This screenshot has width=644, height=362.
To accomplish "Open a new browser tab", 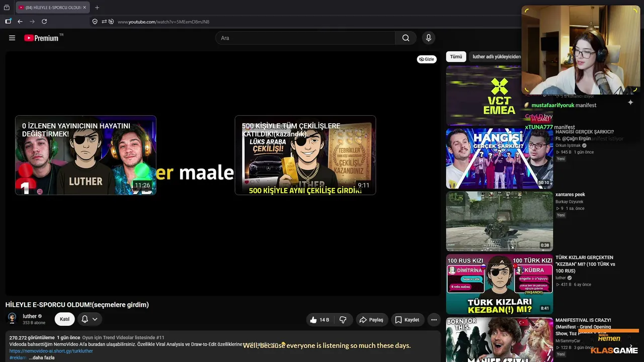I will coord(97,8).
